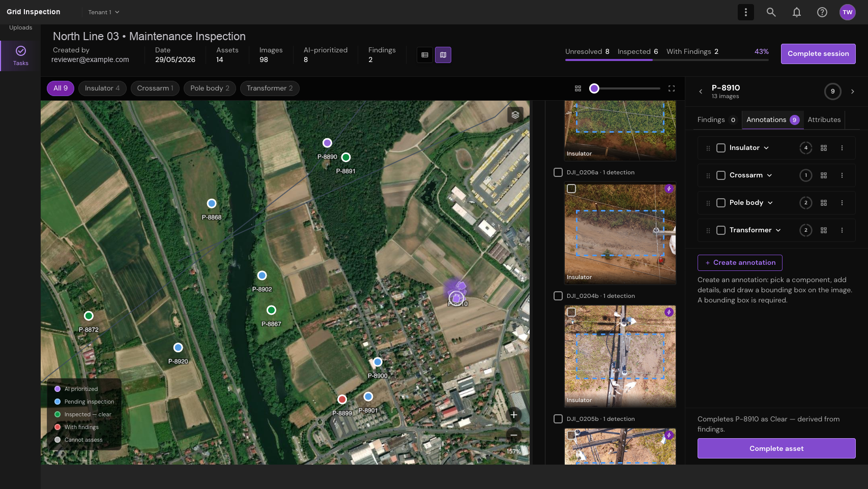Open the Tenant 1 dropdown
This screenshot has width=868, height=489.
[x=104, y=12]
